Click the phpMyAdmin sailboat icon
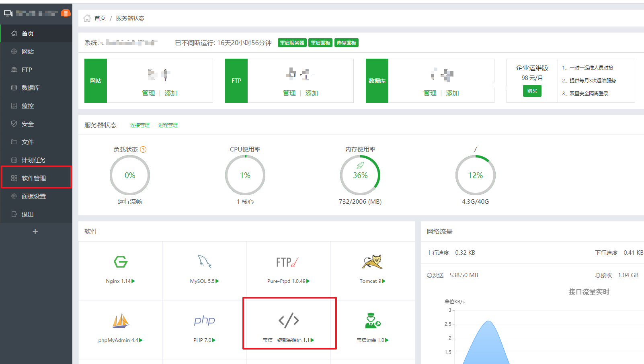 coord(121,321)
